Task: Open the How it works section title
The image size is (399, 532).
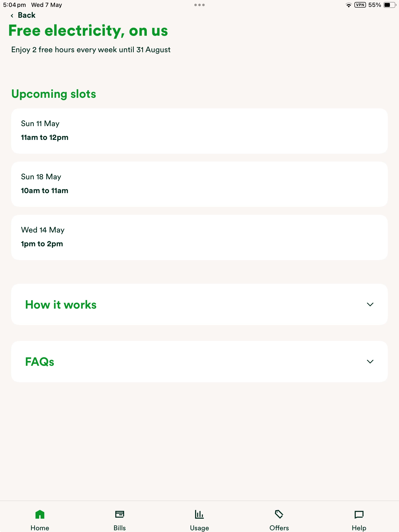Action: (61, 305)
